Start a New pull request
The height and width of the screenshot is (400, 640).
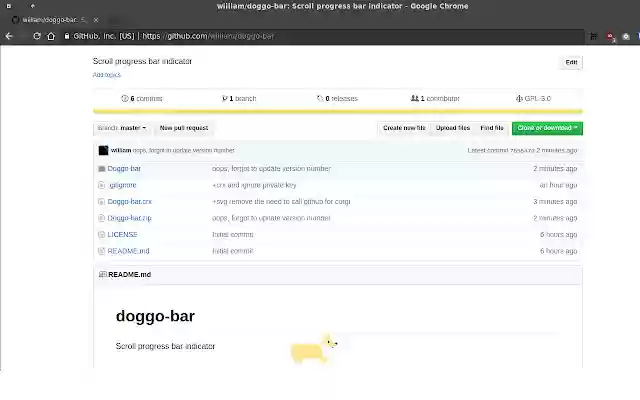184,128
